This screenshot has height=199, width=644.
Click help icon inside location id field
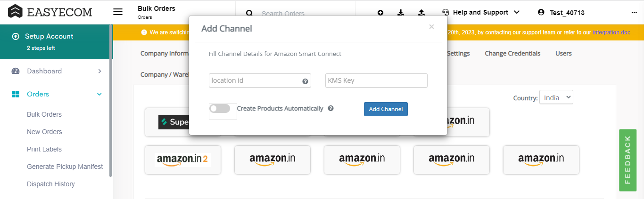[305, 81]
